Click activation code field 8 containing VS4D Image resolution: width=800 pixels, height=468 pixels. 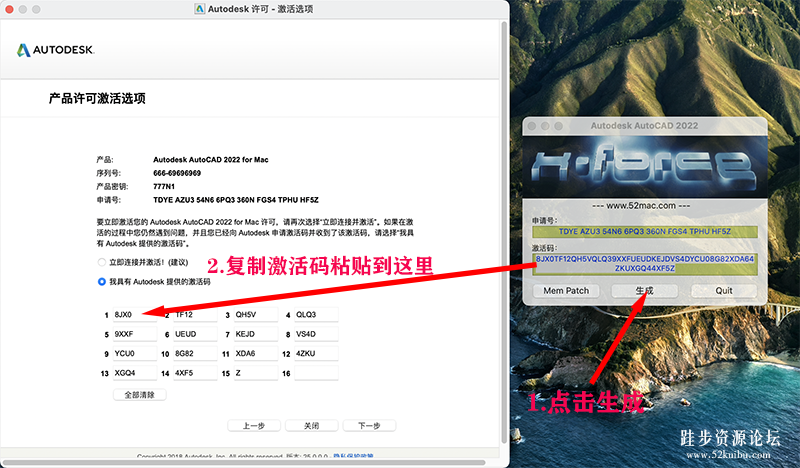point(316,334)
